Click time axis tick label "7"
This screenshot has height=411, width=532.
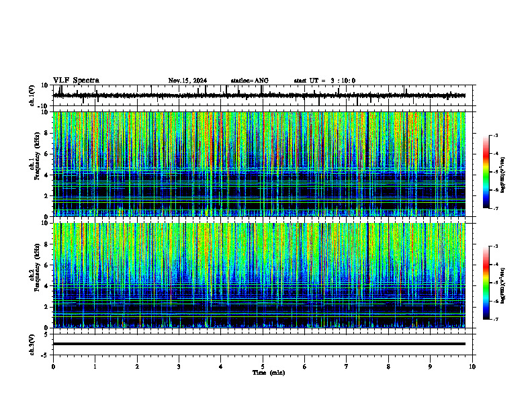[x=347, y=367]
